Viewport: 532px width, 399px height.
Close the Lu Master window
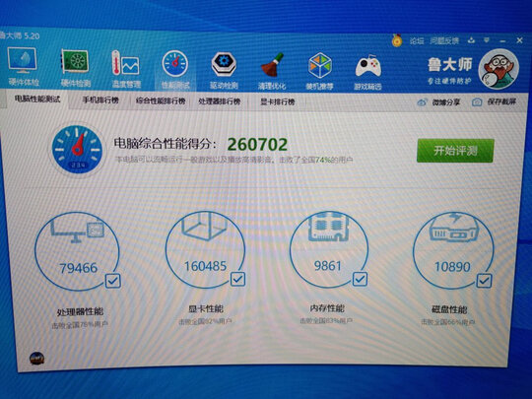(519, 40)
